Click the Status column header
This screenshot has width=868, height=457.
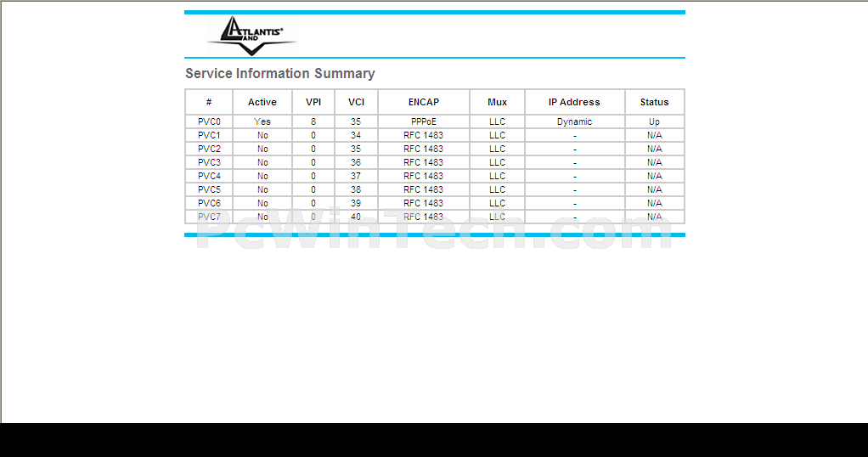(654, 102)
